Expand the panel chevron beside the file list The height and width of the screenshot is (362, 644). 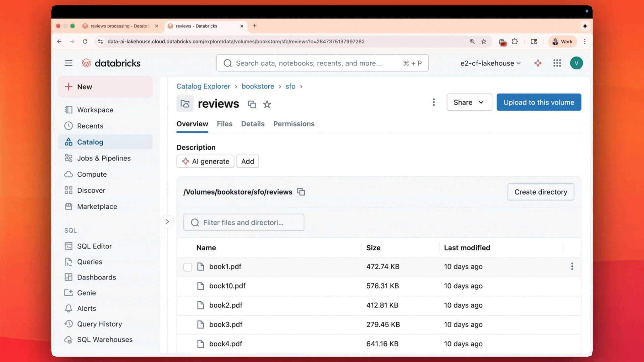(167, 222)
